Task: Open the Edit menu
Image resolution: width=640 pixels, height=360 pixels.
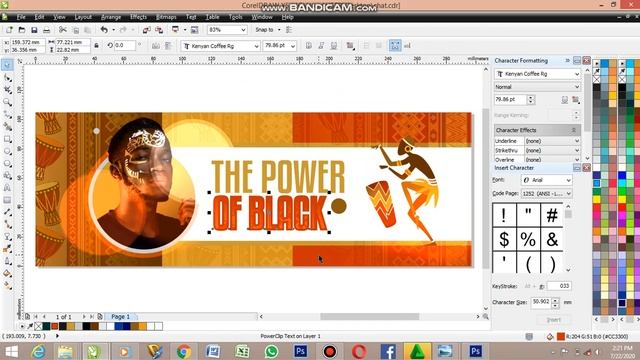Action: [39, 17]
